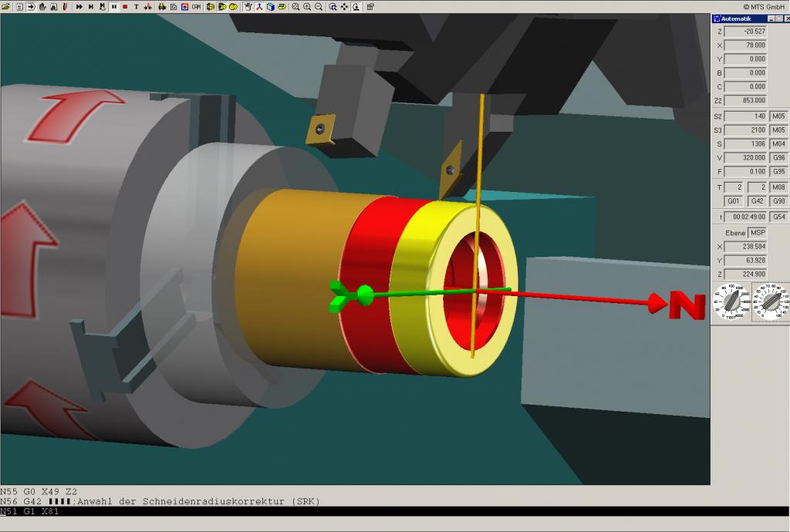The width and height of the screenshot is (790, 532).
Task: Click the MSP box beside Ebene
Action: coord(758,233)
